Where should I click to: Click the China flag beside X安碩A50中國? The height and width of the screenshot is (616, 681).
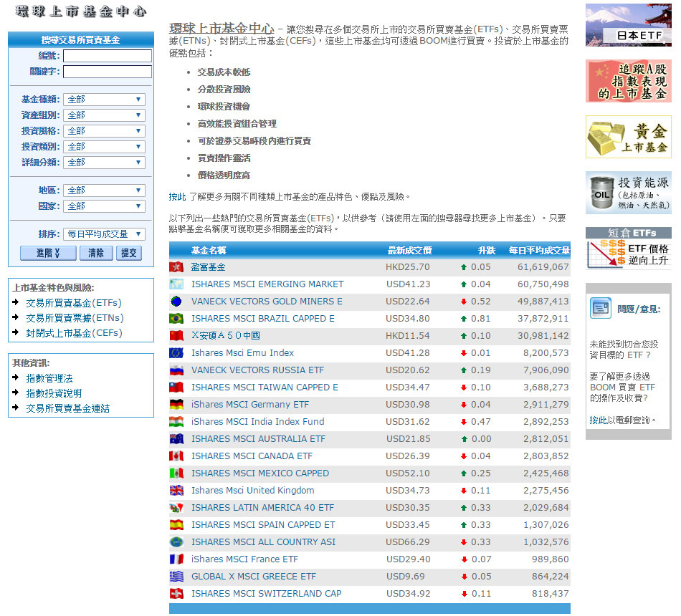176,335
